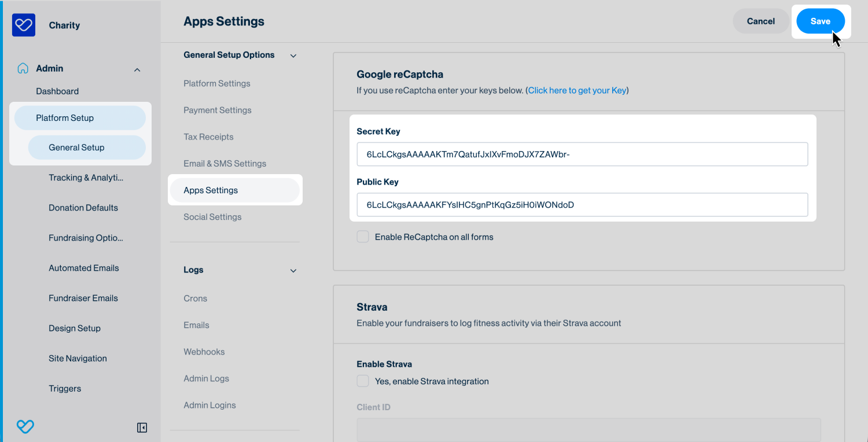Screen dimensions: 868x442
Task: Open Social Settings
Action: coord(212,216)
